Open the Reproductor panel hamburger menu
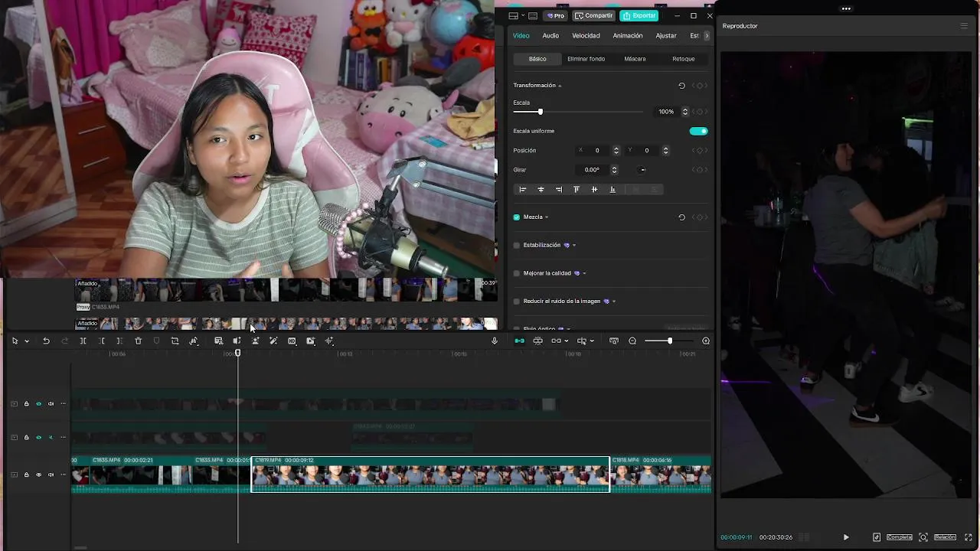The image size is (980, 551). click(x=964, y=26)
